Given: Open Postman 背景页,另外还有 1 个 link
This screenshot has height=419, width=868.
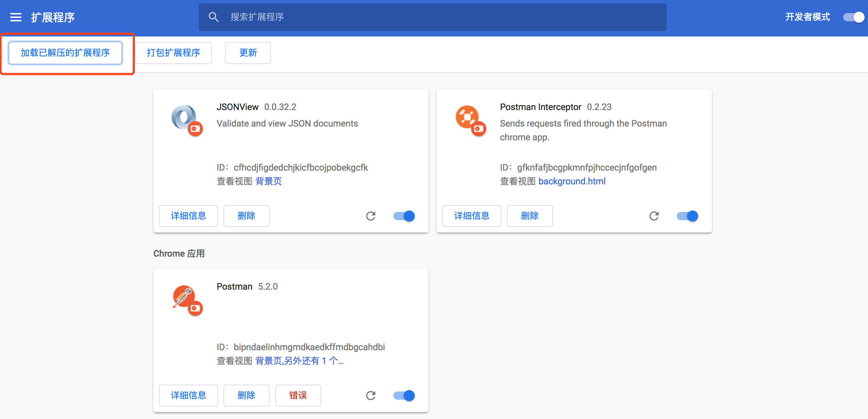Looking at the screenshot, I should (300, 361).
